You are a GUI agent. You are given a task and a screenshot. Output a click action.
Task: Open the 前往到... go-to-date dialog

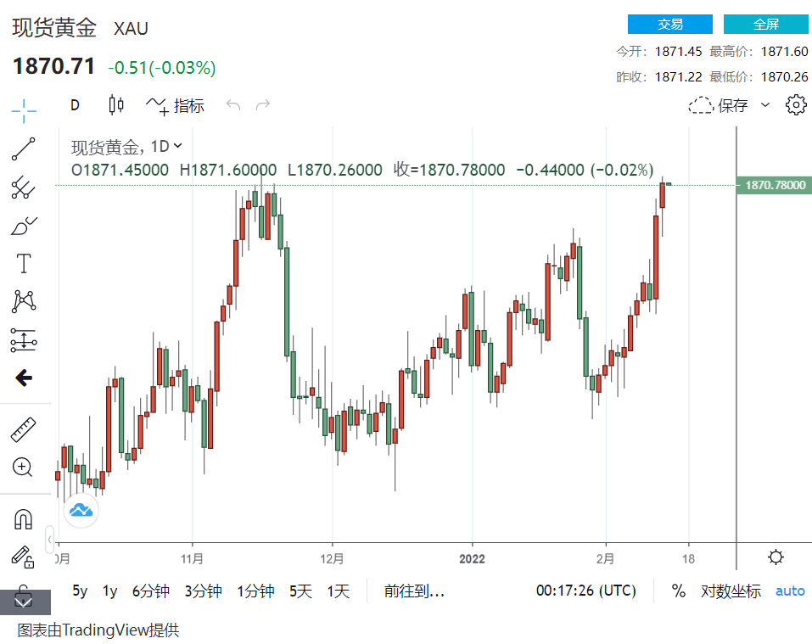point(414,591)
